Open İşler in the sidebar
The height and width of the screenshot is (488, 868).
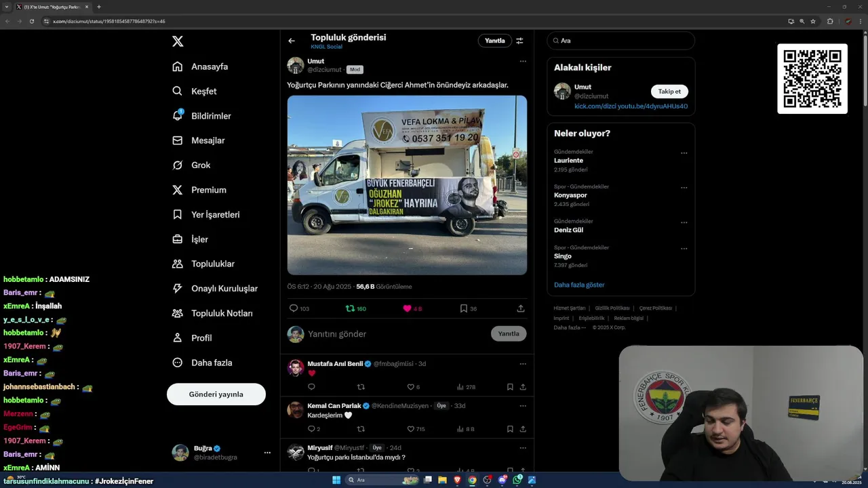[190, 239]
